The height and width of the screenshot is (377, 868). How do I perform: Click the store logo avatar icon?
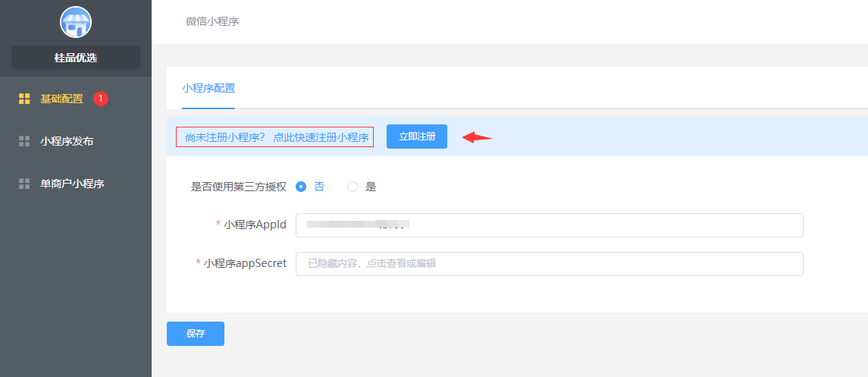[75, 22]
